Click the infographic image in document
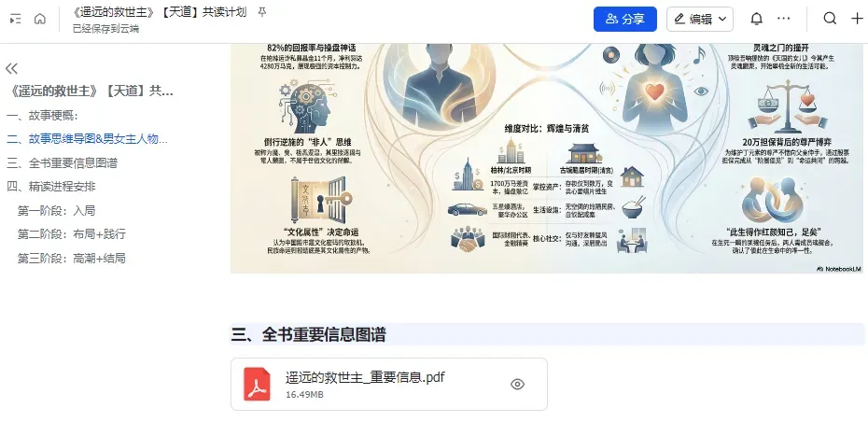The height and width of the screenshot is (422, 868). pos(548,159)
